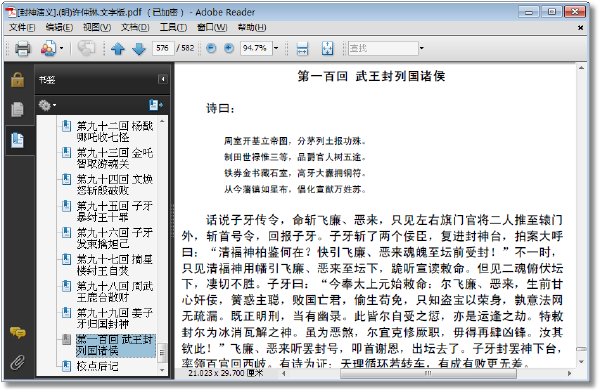This screenshot has width=600, height=392.
Task: Click the Adobe Reader title bar icon
Action: [11, 12]
